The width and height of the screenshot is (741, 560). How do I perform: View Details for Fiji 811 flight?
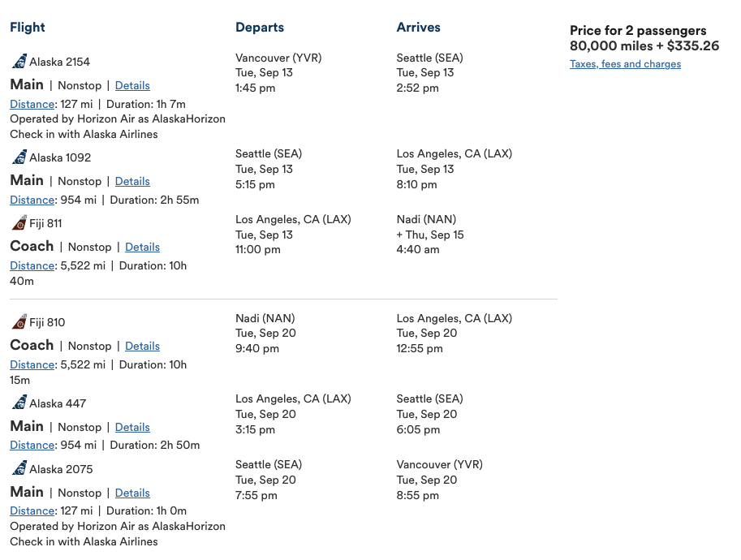142,247
